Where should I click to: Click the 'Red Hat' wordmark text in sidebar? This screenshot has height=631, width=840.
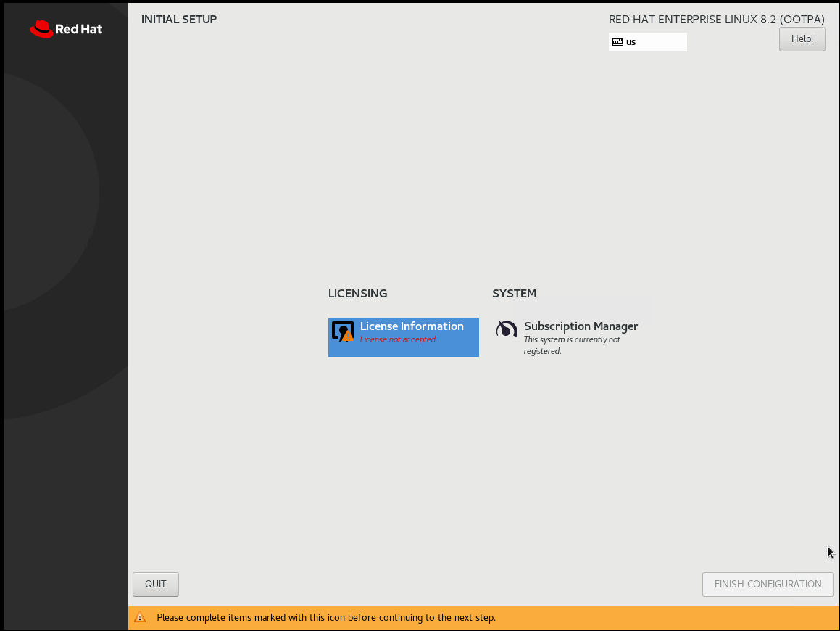(x=79, y=30)
